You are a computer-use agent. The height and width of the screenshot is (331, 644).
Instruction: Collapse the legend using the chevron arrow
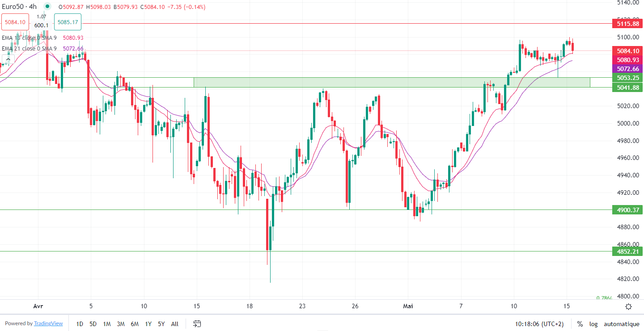(8, 59)
